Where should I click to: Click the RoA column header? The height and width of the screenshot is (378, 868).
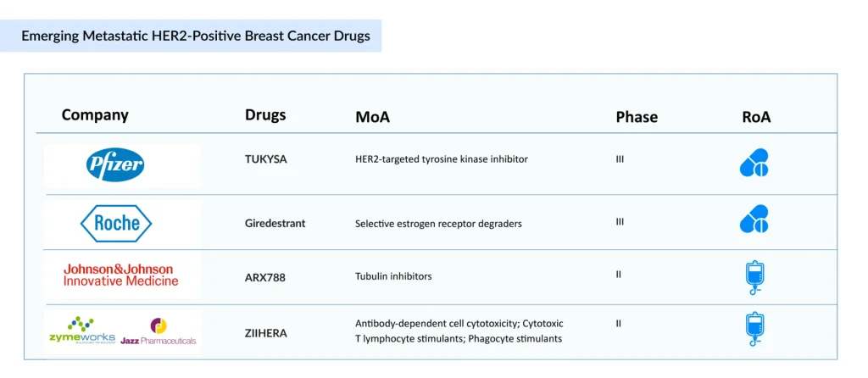(x=756, y=117)
